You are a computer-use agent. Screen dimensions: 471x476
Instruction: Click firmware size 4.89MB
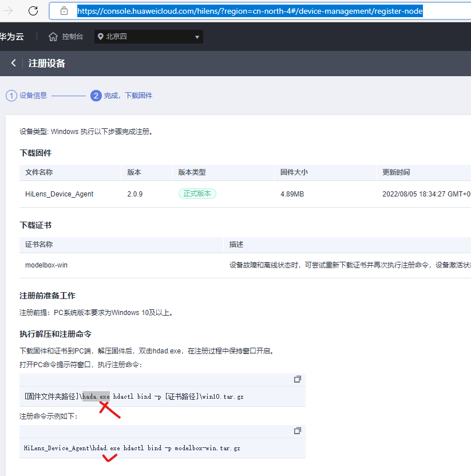click(x=292, y=194)
